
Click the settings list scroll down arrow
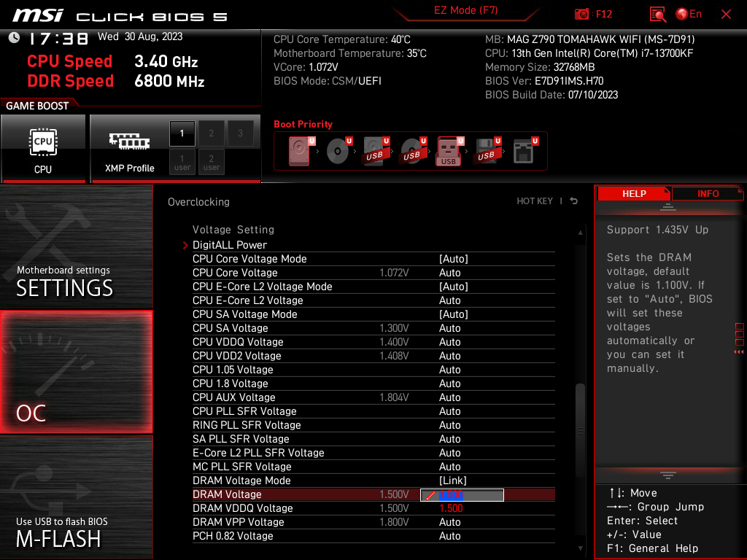580,548
